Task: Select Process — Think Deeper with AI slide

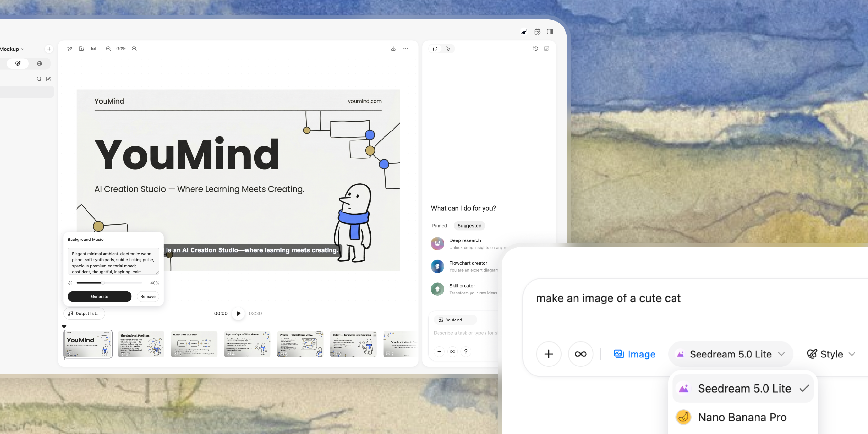Action: coord(300,344)
